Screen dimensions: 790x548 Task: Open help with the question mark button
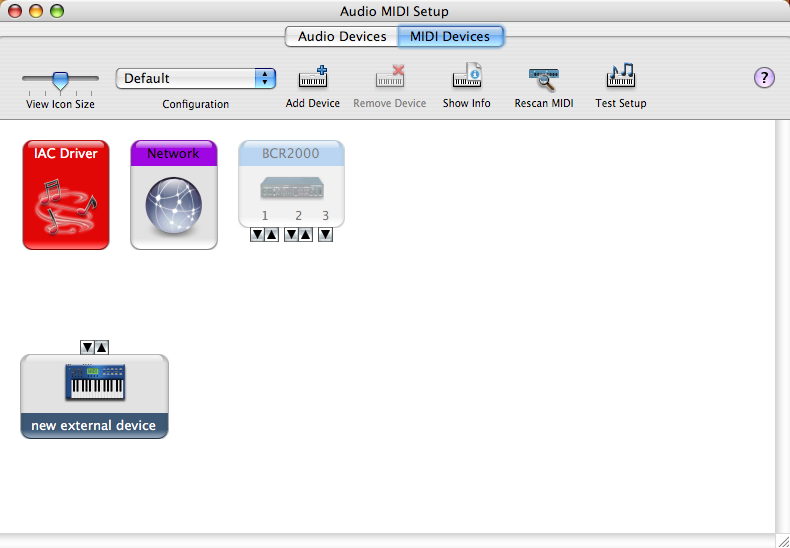click(x=764, y=78)
